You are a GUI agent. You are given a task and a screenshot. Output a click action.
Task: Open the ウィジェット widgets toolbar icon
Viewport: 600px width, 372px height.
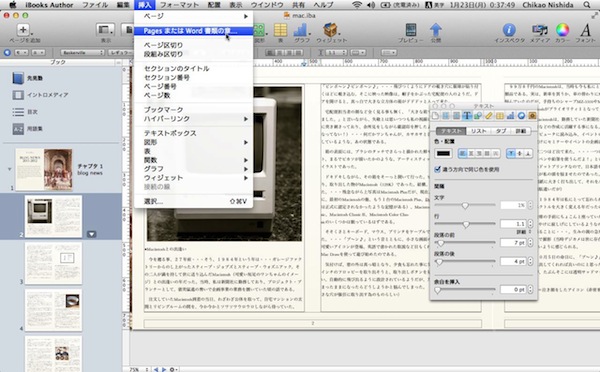tap(331, 30)
